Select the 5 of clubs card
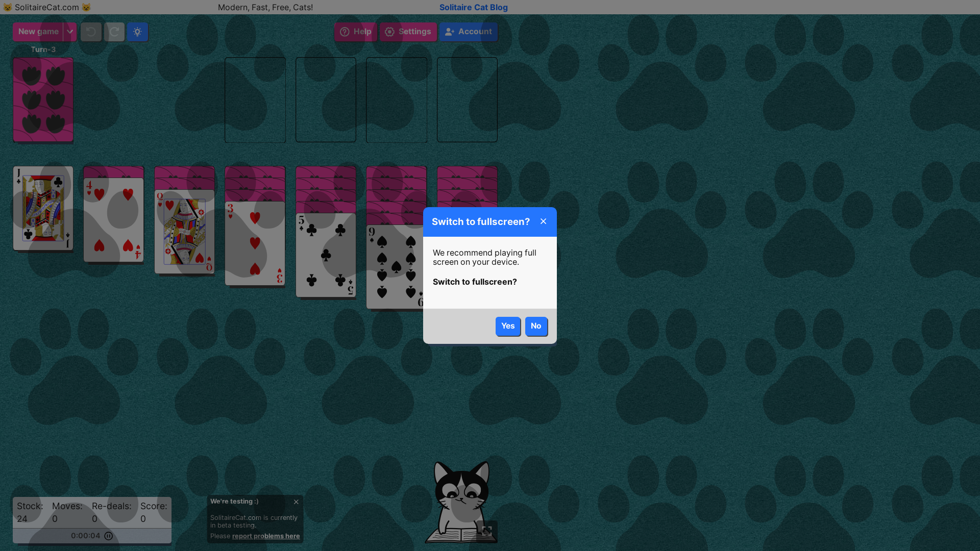Screen dimensions: 980x551 point(326,255)
